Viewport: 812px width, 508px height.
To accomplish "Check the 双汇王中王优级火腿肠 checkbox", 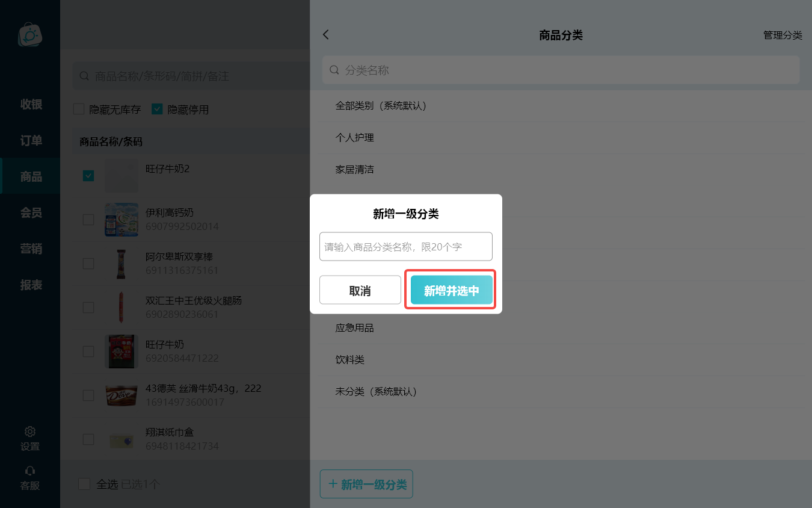I will click(88, 308).
